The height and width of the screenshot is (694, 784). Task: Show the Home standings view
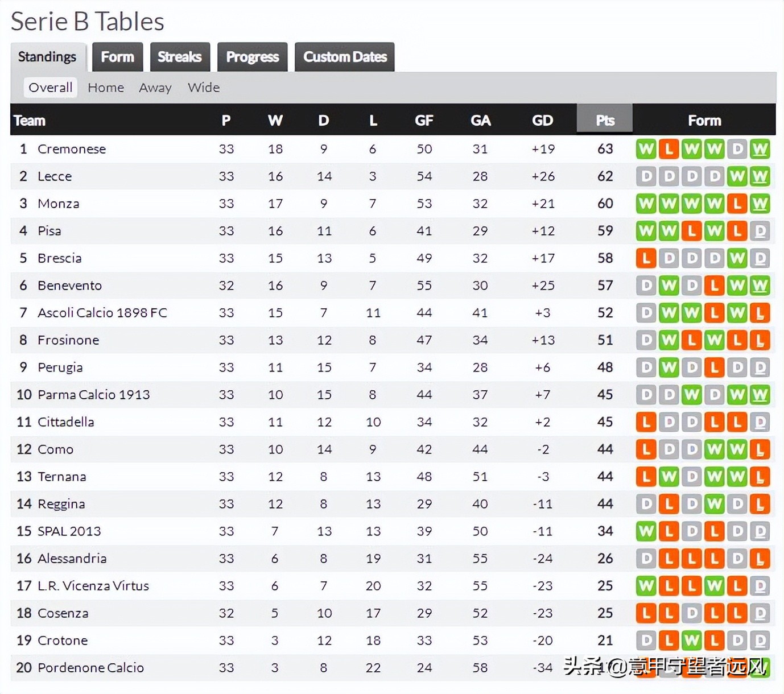[x=106, y=88]
